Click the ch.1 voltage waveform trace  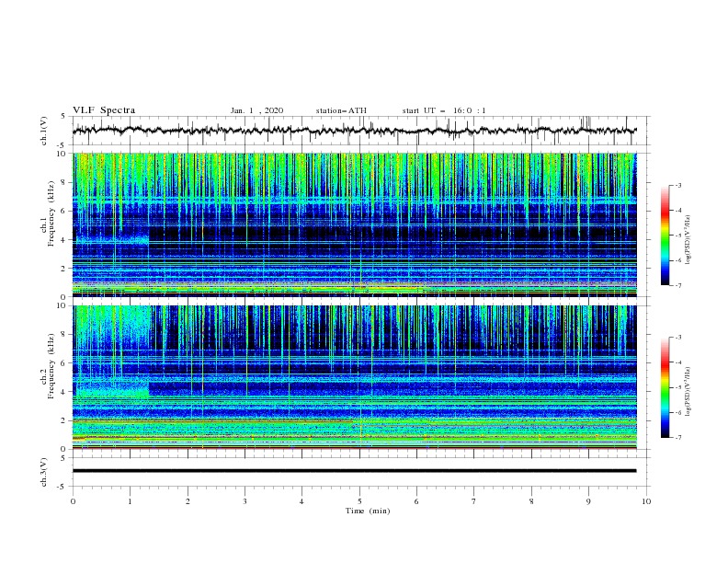(x=354, y=131)
